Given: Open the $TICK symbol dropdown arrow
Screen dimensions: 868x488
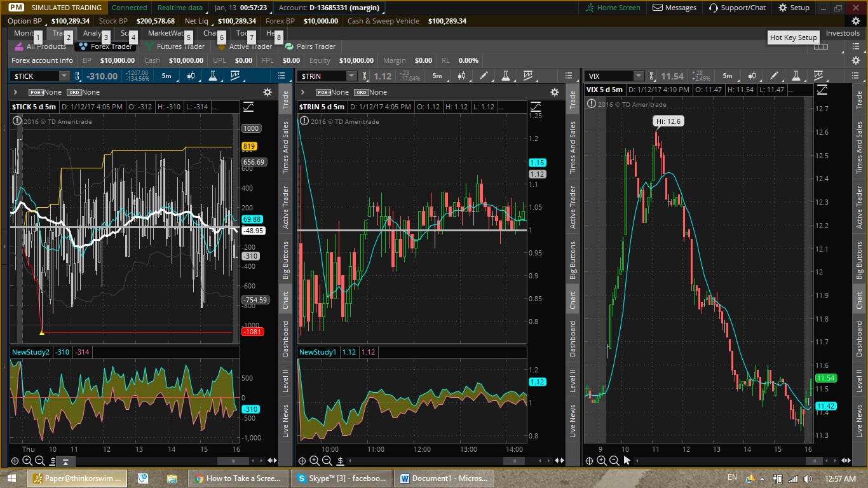Looking at the screenshot, I should click(x=64, y=76).
